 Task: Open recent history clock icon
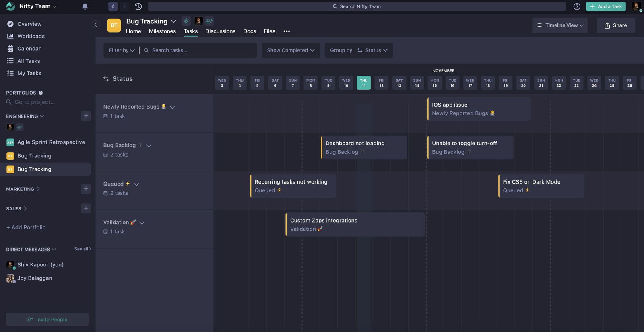[x=138, y=6]
